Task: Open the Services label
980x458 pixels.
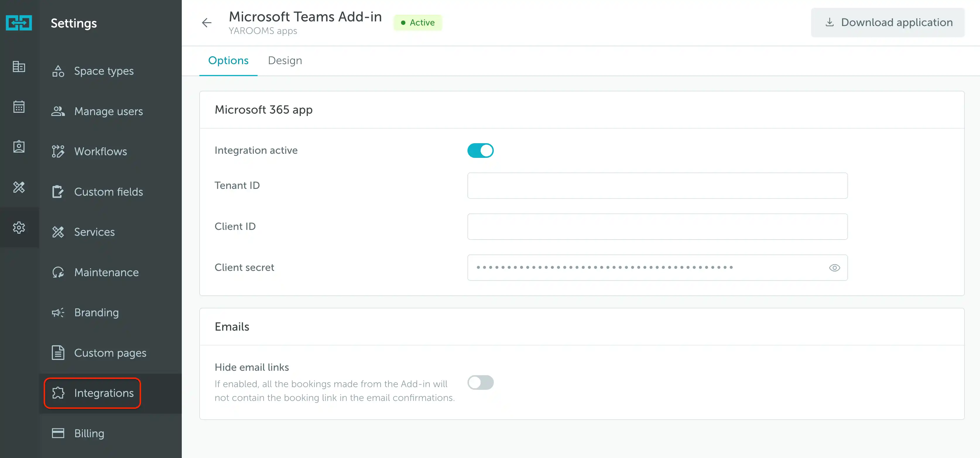Action: tap(94, 232)
